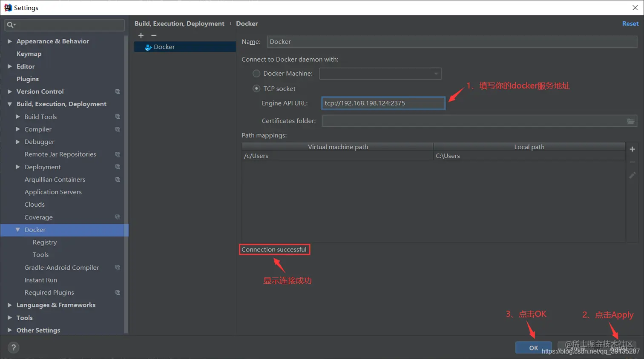Screen dimensions: 644x359
Task: Add a new Docker configuration with plus
Action: tap(141, 35)
